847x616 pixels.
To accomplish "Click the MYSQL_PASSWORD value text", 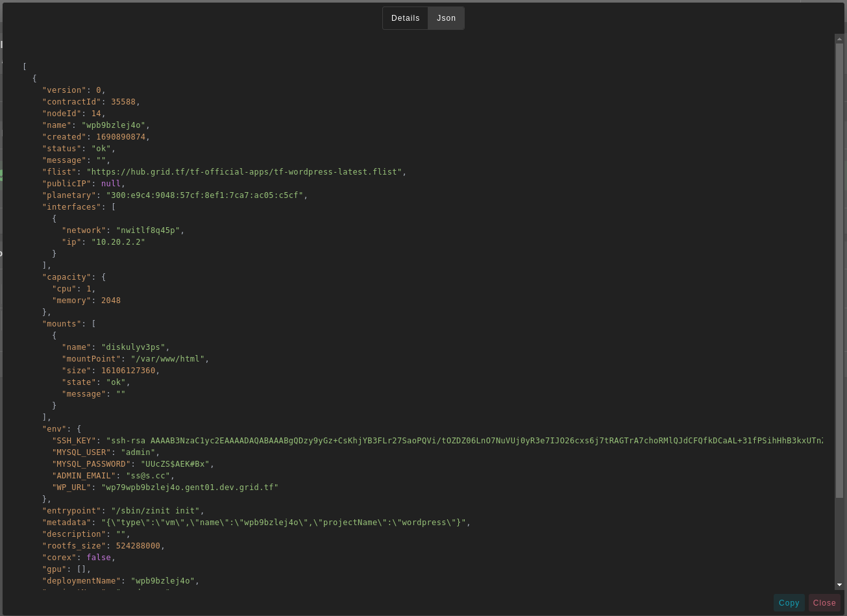I will point(175,464).
